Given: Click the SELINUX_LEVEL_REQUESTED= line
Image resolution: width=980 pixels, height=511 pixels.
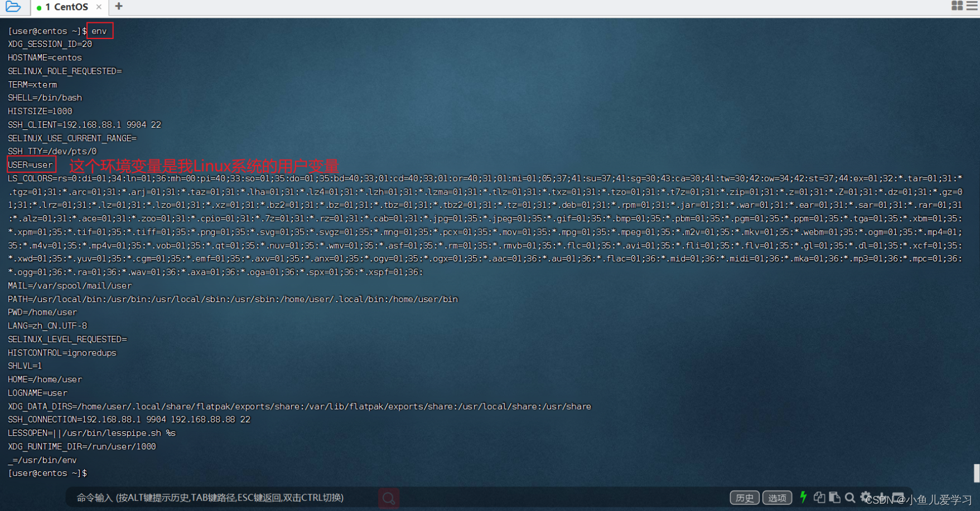Looking at the screenshot, I should click(x=67, y=339).
